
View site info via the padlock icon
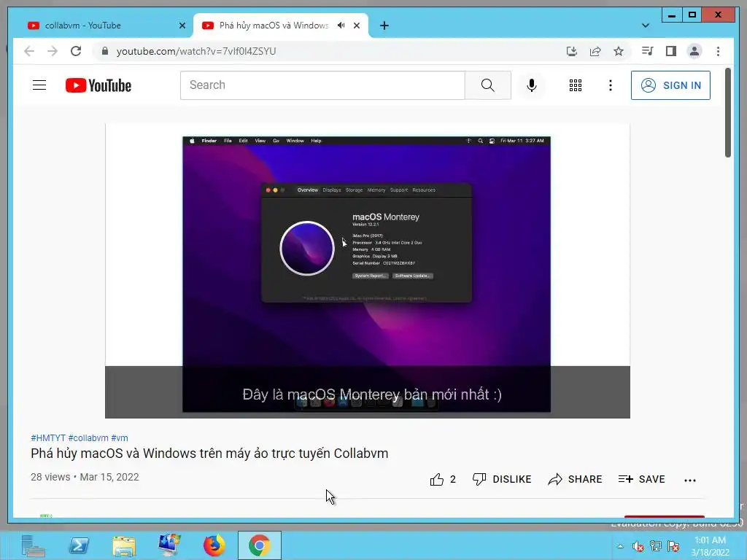(x=105, y=51)
